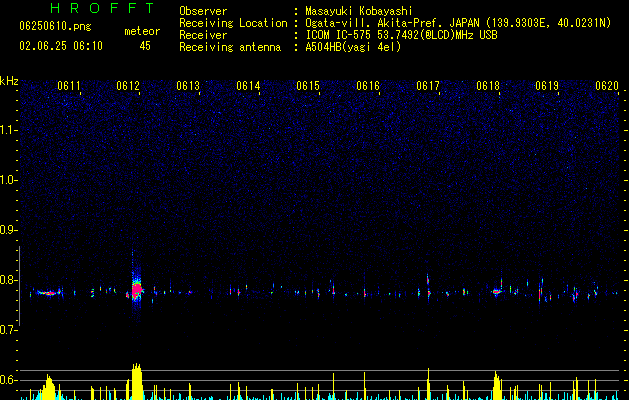Select the filename 06250610.png
Image resolution: width=629 pixels, height=400 pixels.
click(55, 26)
